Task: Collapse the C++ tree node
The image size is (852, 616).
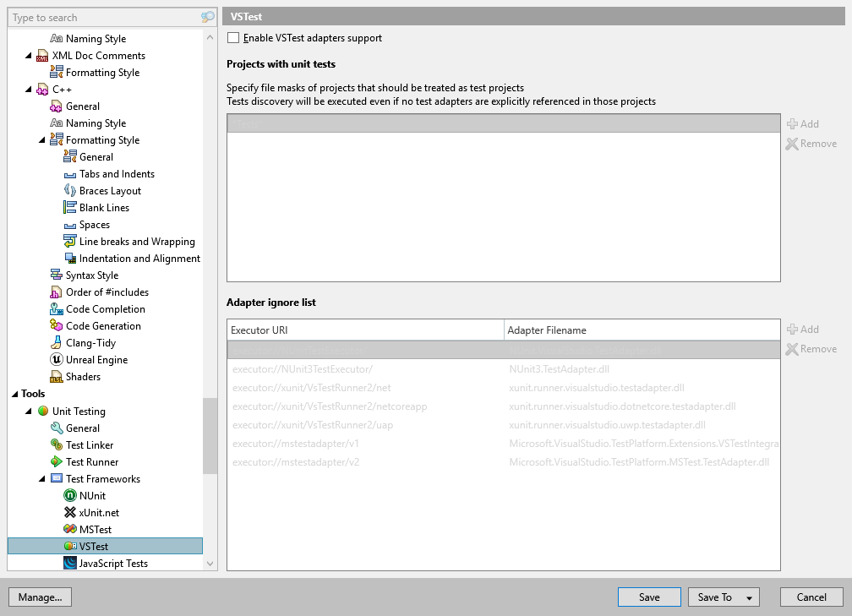Action: coord(28,89)
